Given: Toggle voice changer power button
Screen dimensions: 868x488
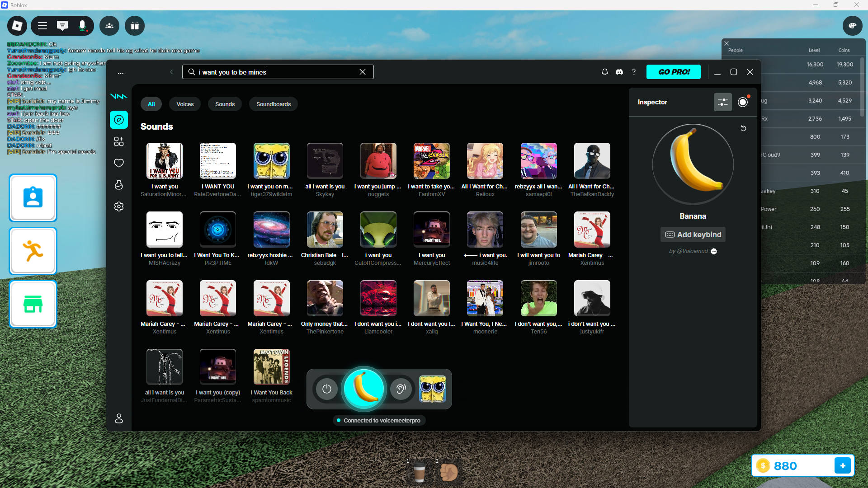Looking at the screenshot, I should click(327, 389).
